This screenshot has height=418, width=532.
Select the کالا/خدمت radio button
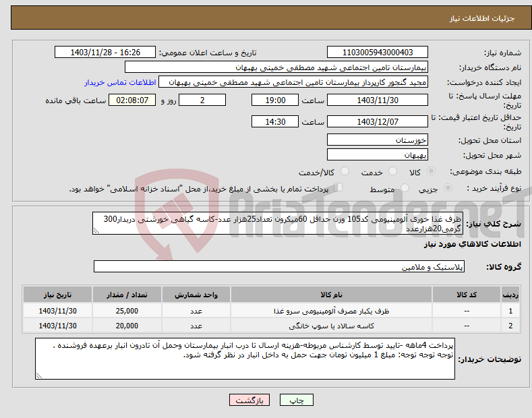345,171
